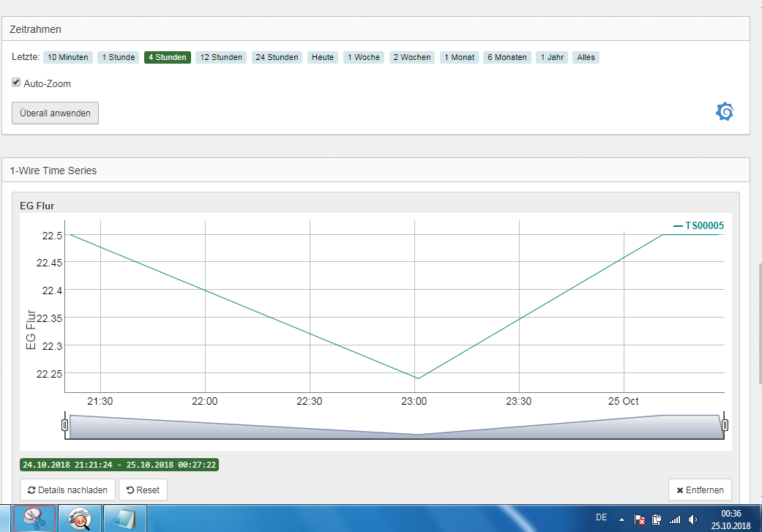Click the green date range label
Screen dimensions: 762x532
[119, 465]
